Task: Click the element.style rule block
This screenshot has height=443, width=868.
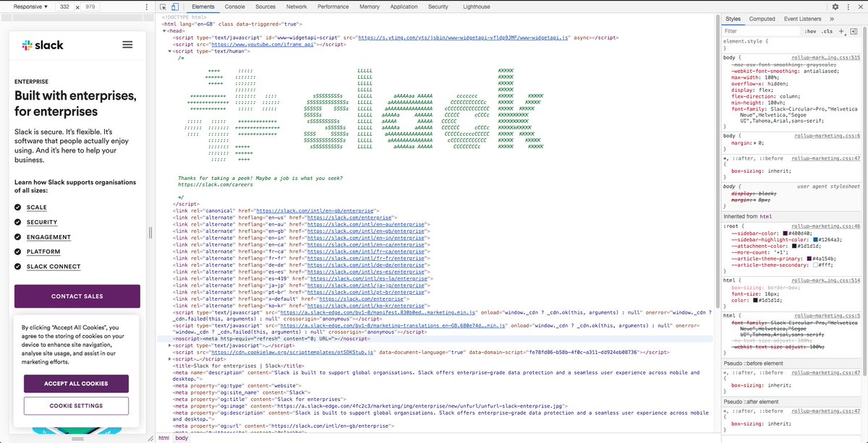Action: (x=793, y=45)
